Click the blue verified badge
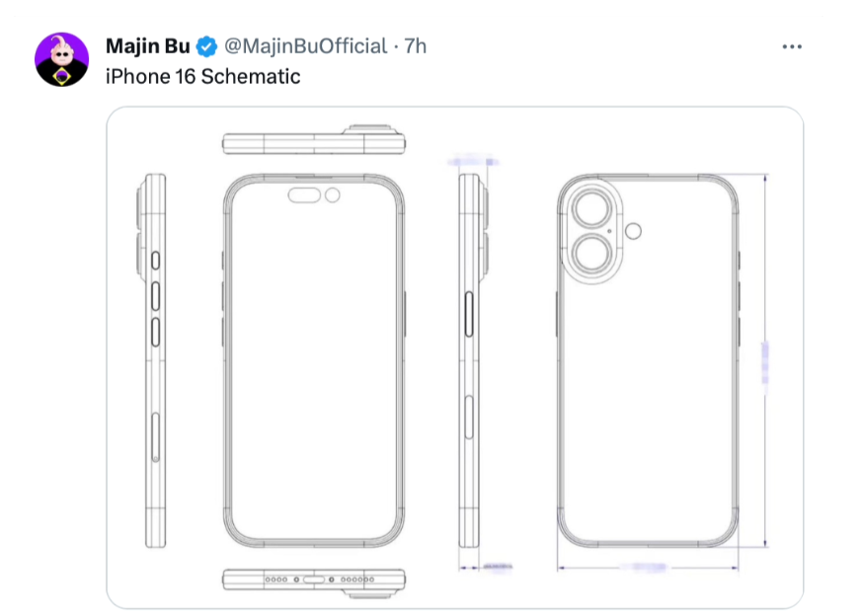This screenshot has height=616, width=862. point(207,46)
